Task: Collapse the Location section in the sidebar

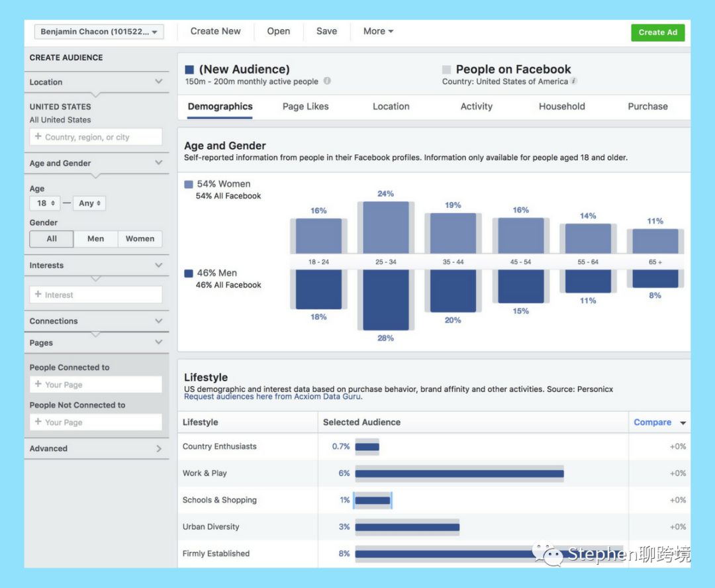Action: (158, 81)
